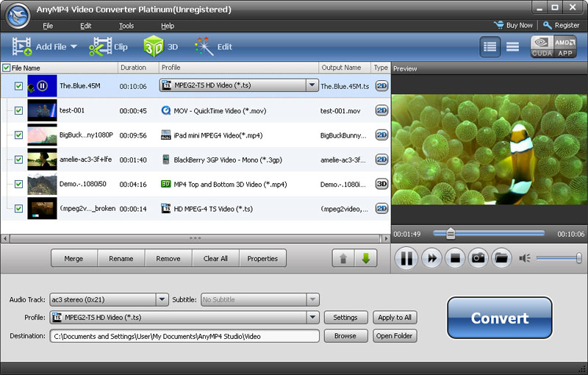Click the horizontal scrollbar of file list
Screen dimensions: 588x375
coord(195,238)
